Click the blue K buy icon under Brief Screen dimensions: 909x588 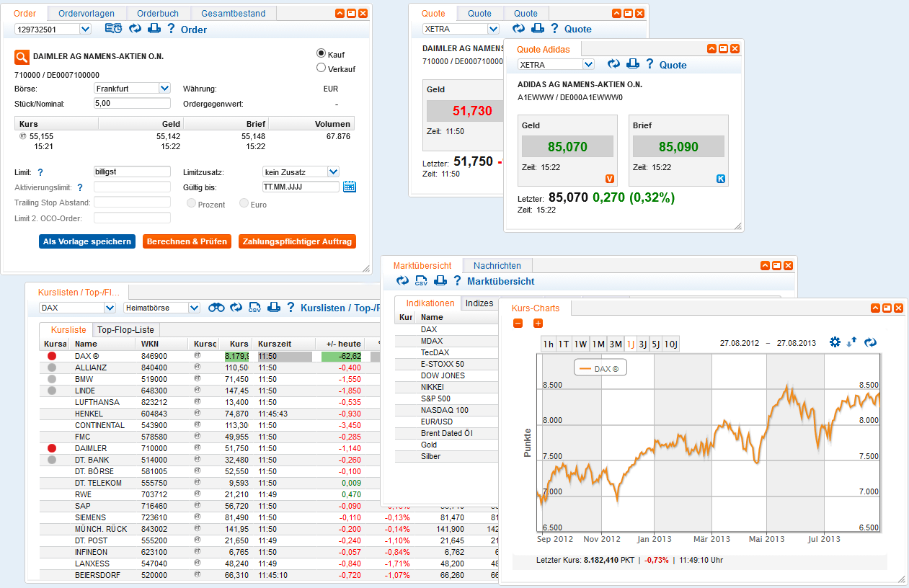tap(720, 179)
